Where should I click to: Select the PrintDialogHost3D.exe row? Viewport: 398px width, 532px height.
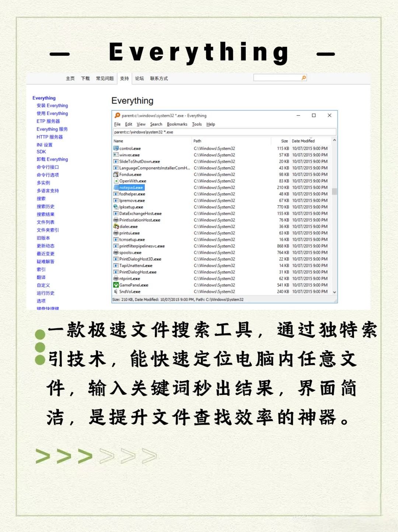pos(222,259)
